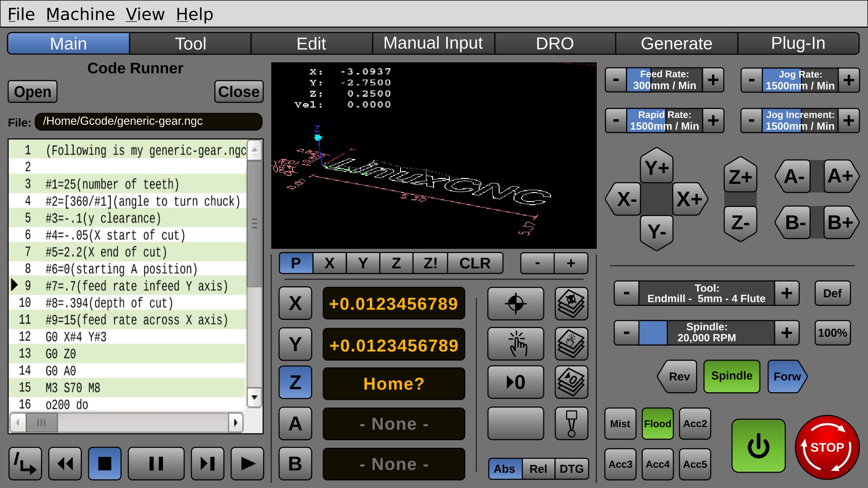Viewport: 868px width, 488px height.
Task: Increase the Jog Rate with plus
Action: pos(849,80)
